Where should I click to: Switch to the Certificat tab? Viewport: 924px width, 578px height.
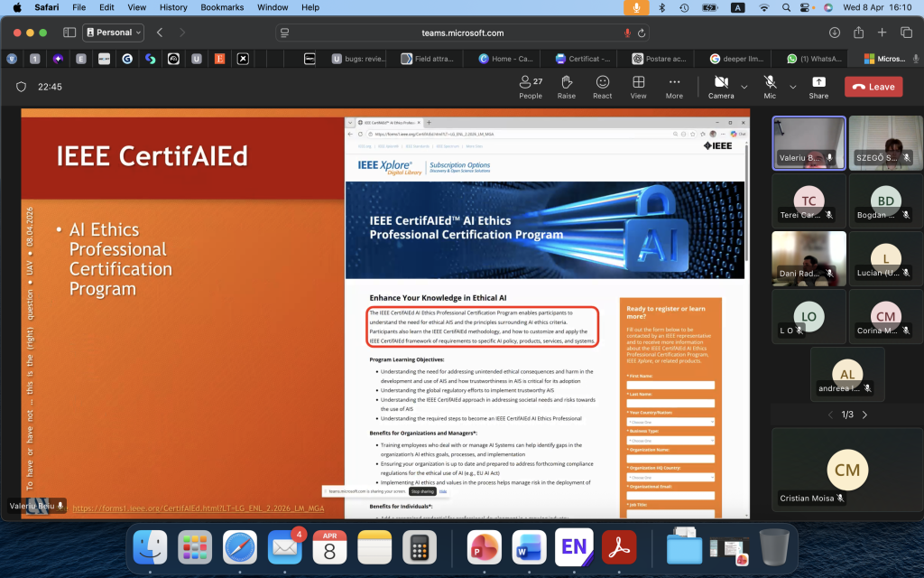584,59
